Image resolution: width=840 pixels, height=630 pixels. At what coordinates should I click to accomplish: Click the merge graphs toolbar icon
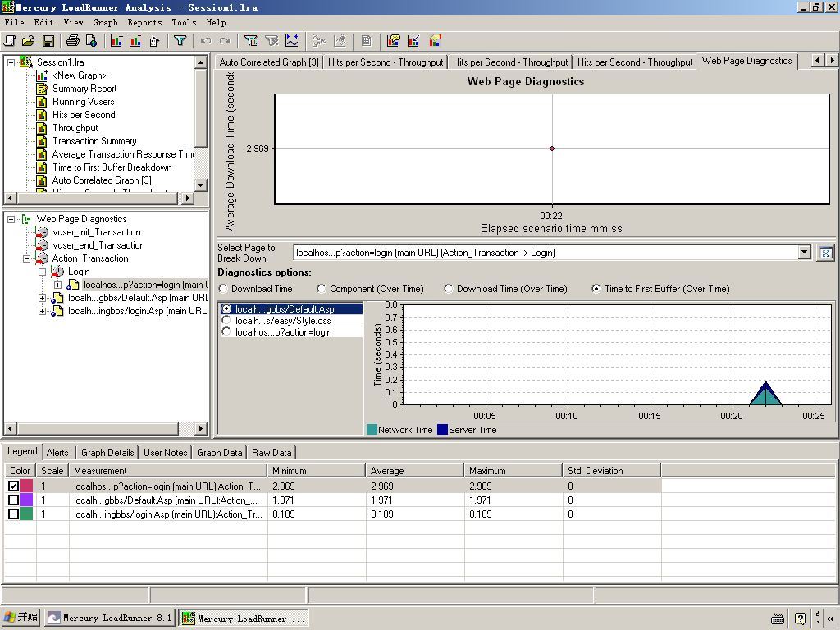[x=319, y=41]
